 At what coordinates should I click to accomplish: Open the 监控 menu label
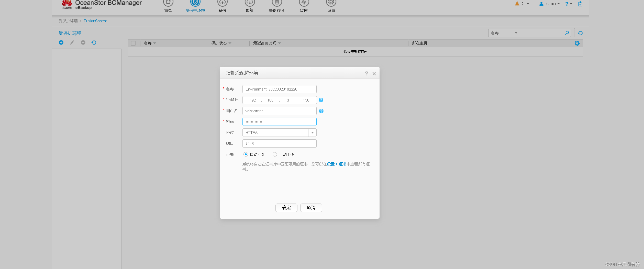(x=304, y=10)
